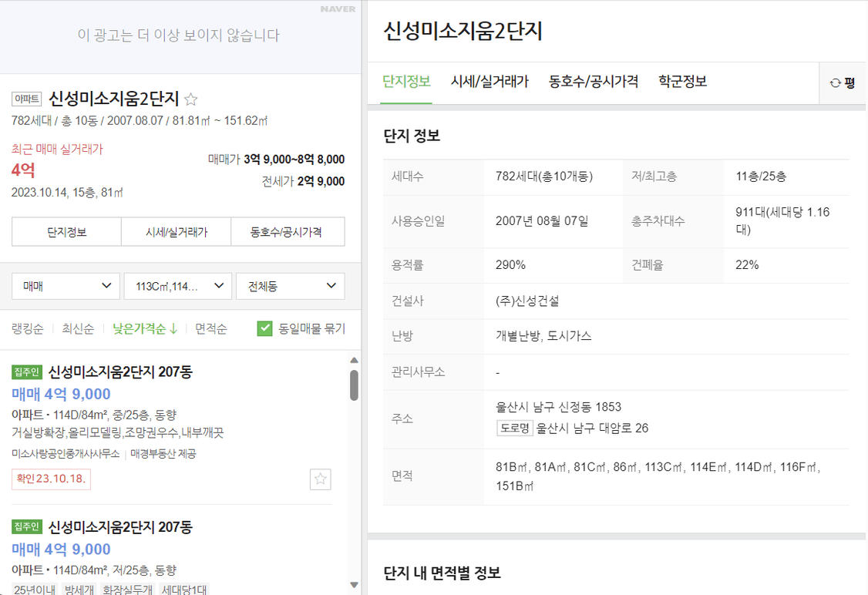
Task: Click the 평 unit conversion refresh button
Action: click(843, 83)
